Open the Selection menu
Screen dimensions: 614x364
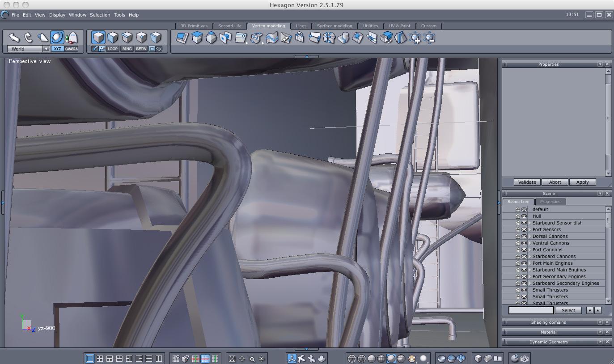[100, 15]
